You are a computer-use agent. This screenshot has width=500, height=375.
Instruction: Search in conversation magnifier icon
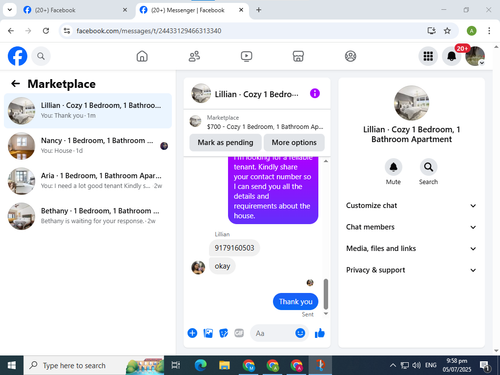pos(428,167)
